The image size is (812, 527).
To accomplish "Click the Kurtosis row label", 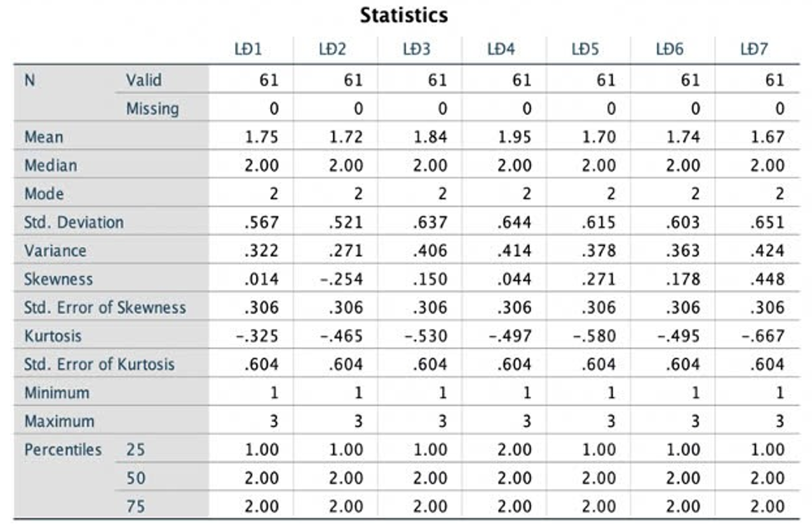I will click(53, 335).
